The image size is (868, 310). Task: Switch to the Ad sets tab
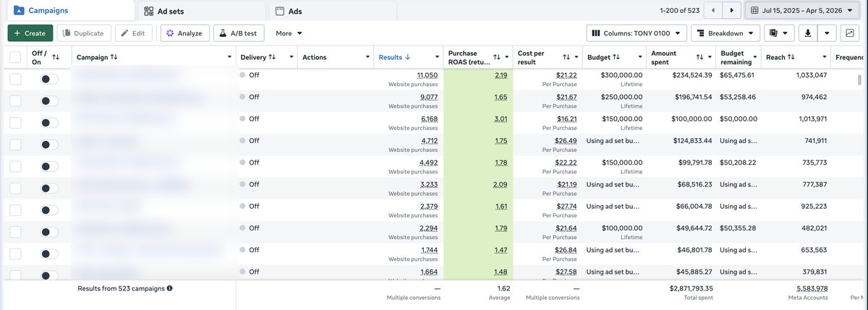[201, 12]
